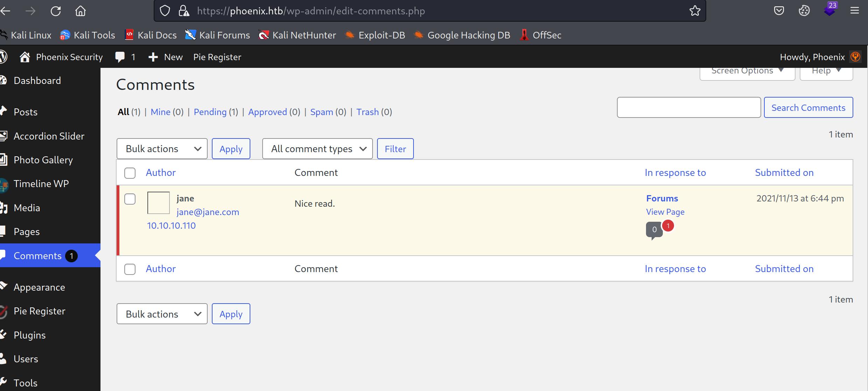Click the comments bubble icon in admin bar

click(x=120, y=57)
